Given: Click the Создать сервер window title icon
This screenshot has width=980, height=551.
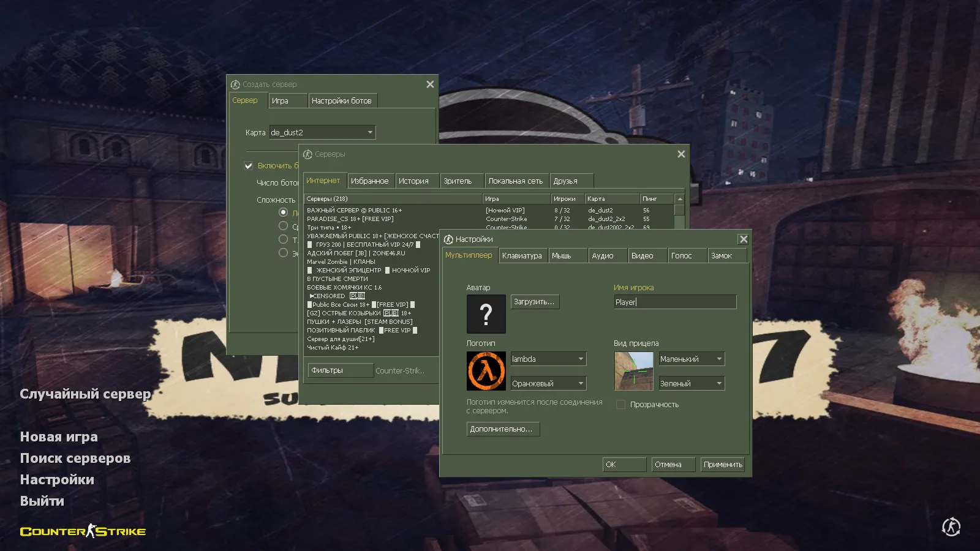Looking at the screenshot, I should coord(235,84).
